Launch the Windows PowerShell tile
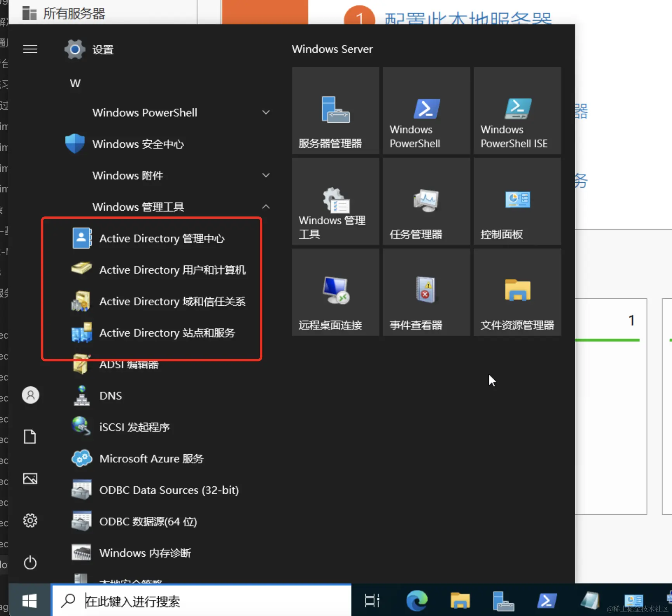The image size is (672, 616). point(426,111)
